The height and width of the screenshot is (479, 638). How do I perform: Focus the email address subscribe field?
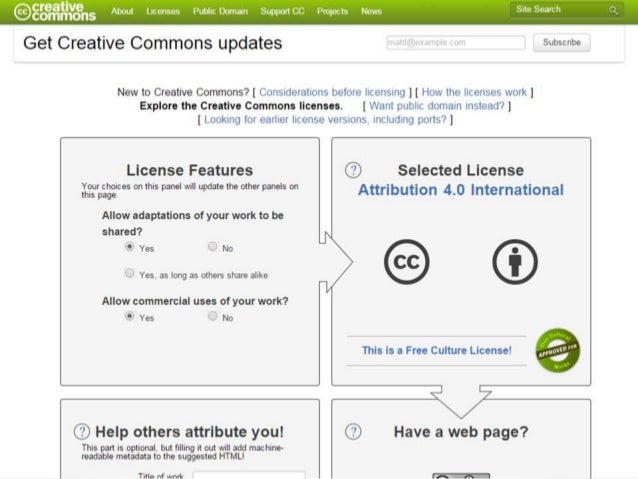pyautogui.click(x=456, y=42)
